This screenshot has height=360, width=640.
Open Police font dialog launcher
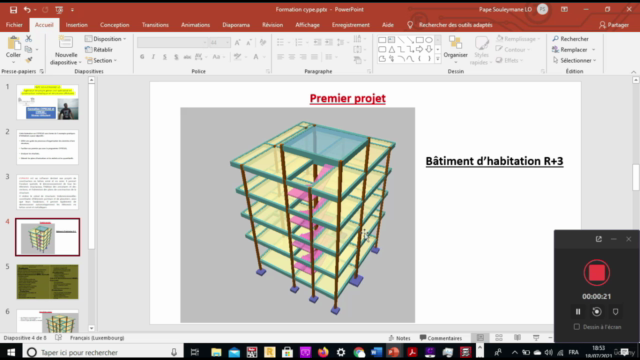point(268,71)
